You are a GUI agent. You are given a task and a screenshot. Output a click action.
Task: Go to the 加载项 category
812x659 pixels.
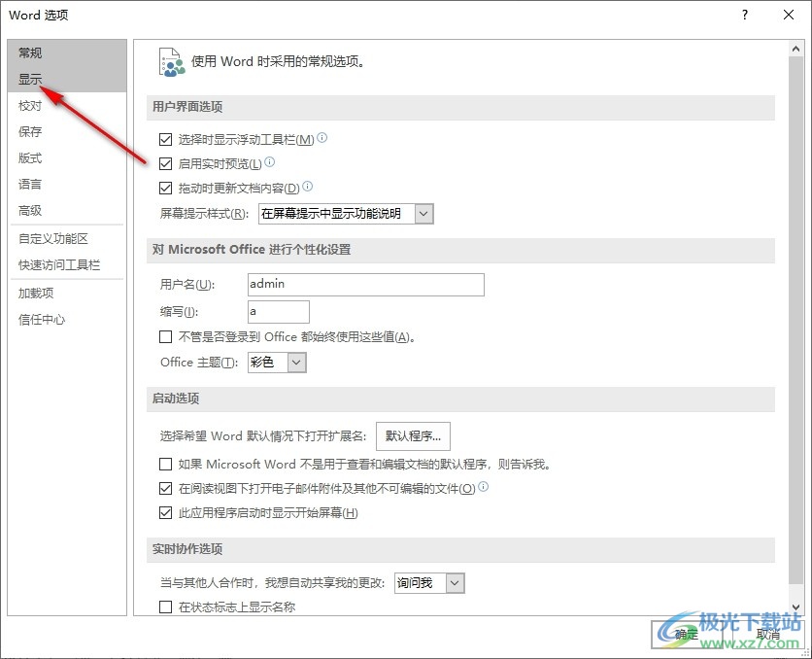[67, 294]
